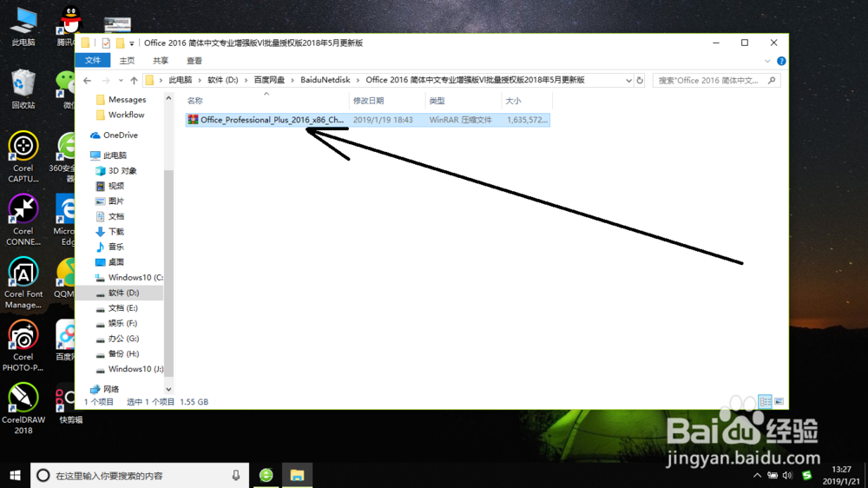Viewport: 868px width, 488px height.
Task: Click the navigation pane scroll up arrow
Action: click(169, 98)
